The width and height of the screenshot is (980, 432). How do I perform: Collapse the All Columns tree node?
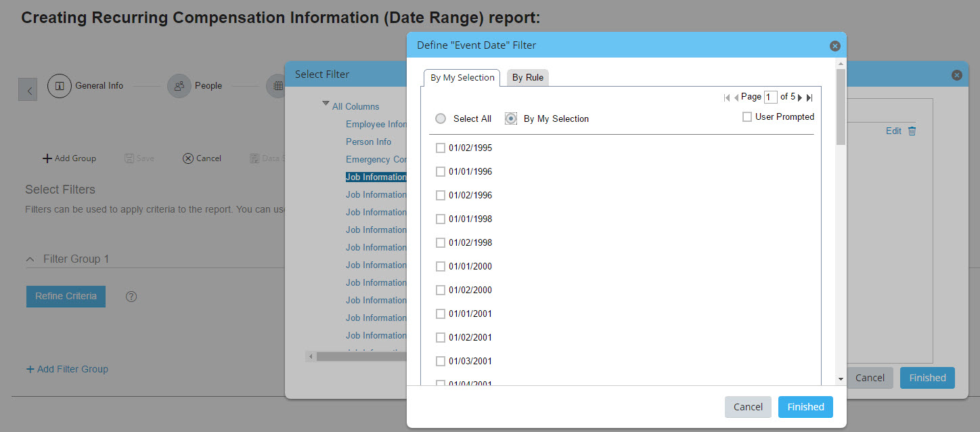pos(326,104)
